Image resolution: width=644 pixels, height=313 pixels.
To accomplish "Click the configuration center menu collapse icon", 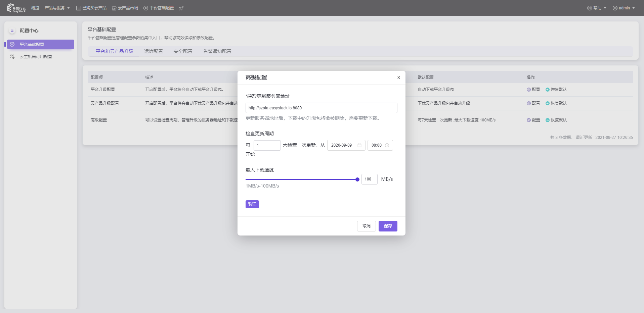I will pyautogui.click(x=12, y=31).
